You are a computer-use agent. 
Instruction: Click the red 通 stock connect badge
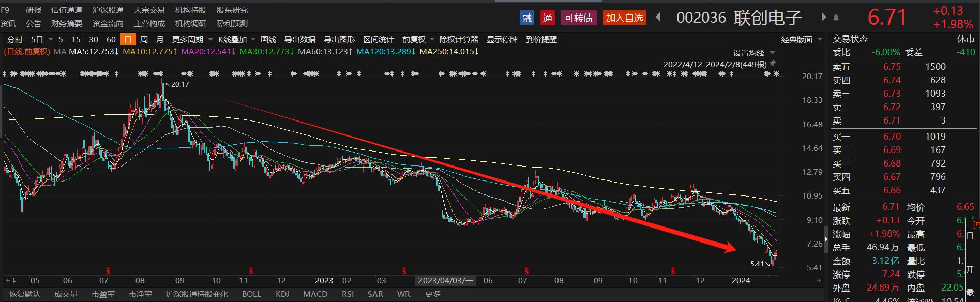click(547, 18)
